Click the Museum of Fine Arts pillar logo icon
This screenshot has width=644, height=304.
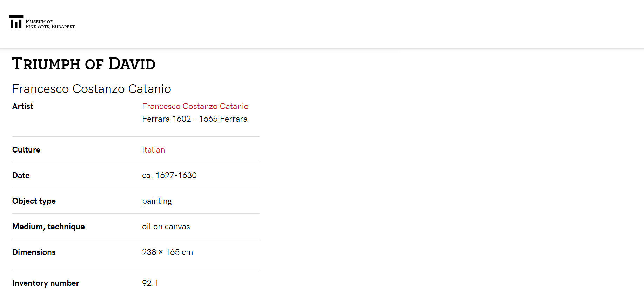(16, 22)
